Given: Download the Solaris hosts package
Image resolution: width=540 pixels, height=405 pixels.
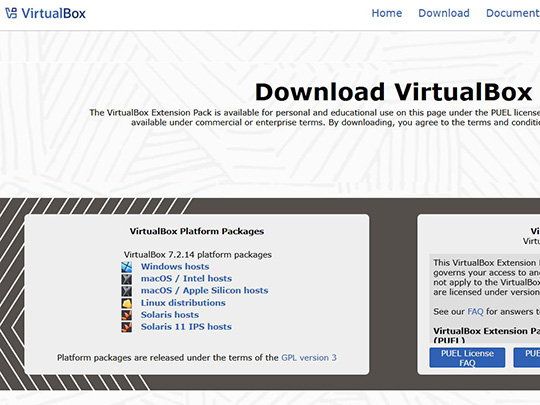Looking at the screenshot, I should click(x=170, y=315).
